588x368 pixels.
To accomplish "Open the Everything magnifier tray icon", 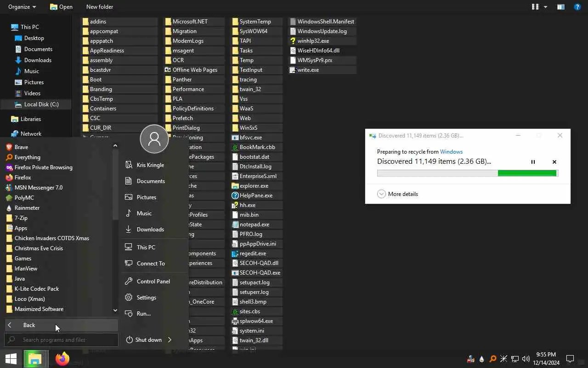I will click(492, 359).
